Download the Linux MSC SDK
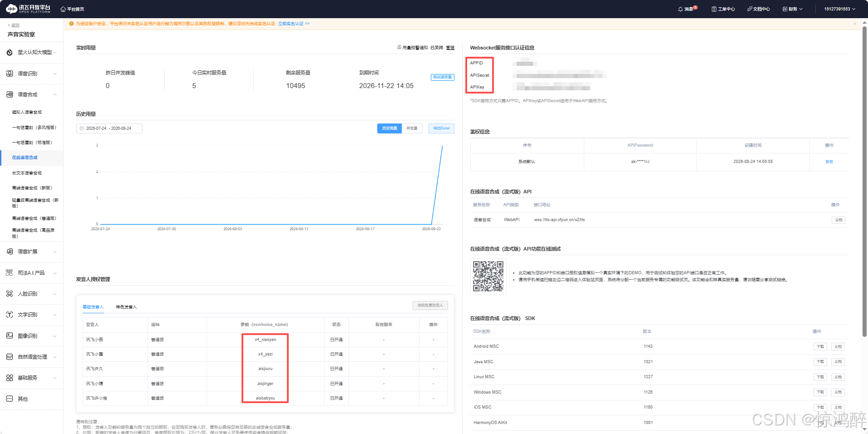The image size is (868, 434). 820,377
